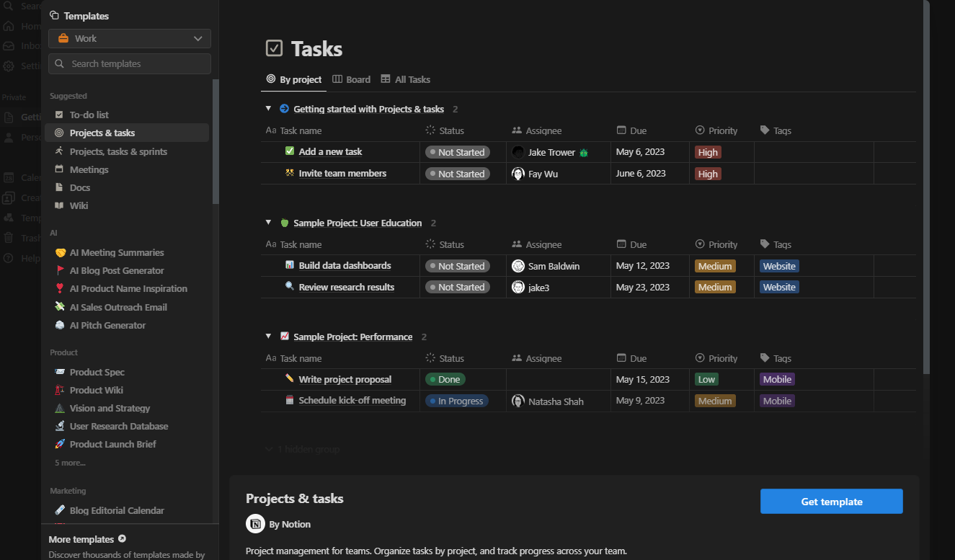Image resolution: width=955 pixels, height=560 pixels.
Task: Click the To-do list checkbox icon
Action: pyautogui.click(x=59, y=115)
